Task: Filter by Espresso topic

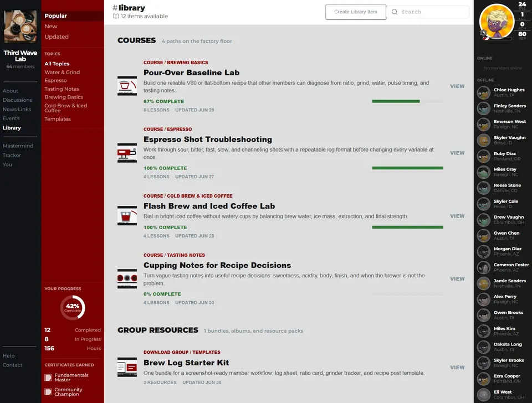Action: click(55, 80)
